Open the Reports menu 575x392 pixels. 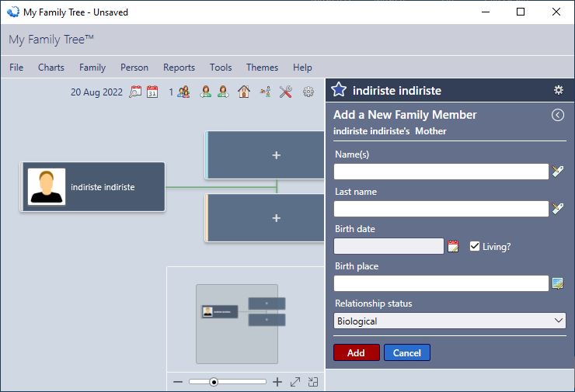(x=179, y=68)
